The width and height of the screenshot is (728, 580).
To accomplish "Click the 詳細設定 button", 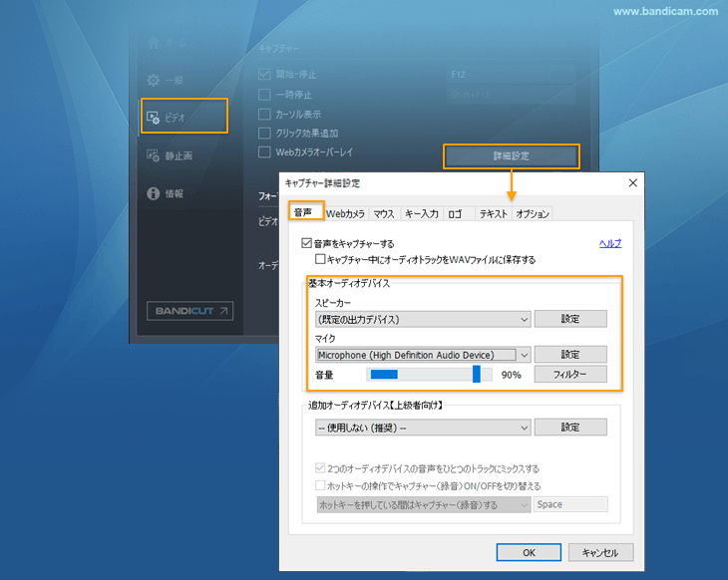I will pyautogui.click(x=512, y=155).
